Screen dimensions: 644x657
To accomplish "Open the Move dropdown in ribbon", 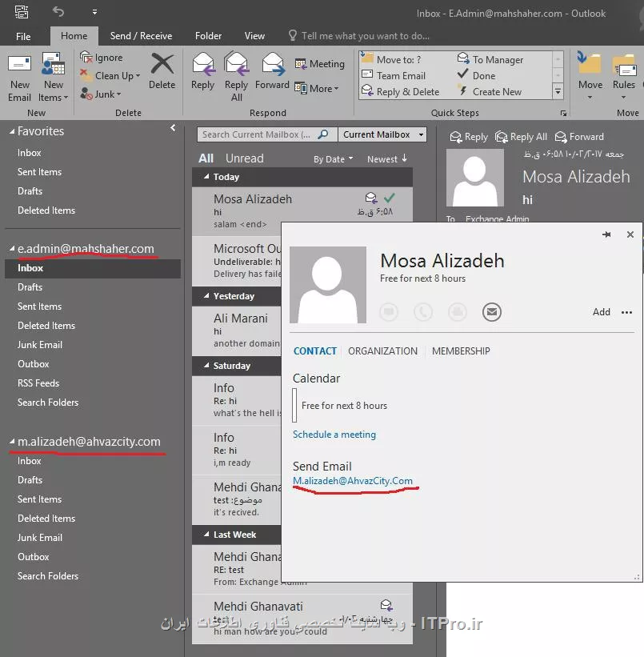I will point(590,77).
